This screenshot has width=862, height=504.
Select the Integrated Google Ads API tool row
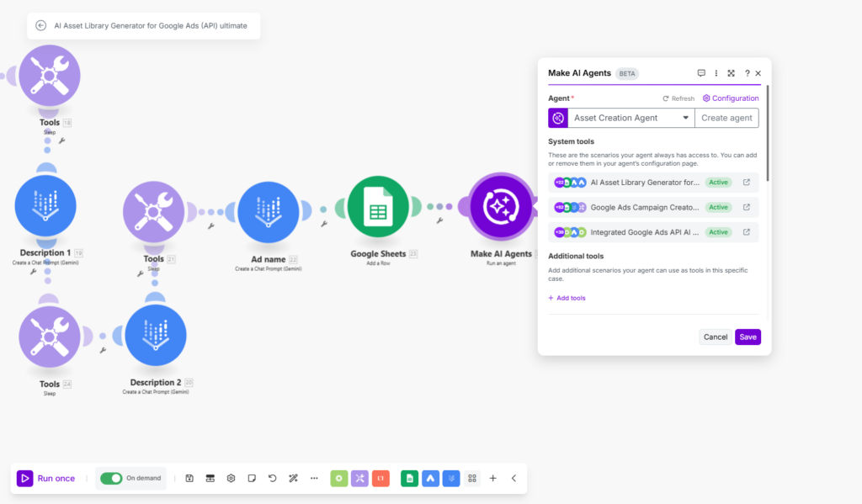(653, 232)
